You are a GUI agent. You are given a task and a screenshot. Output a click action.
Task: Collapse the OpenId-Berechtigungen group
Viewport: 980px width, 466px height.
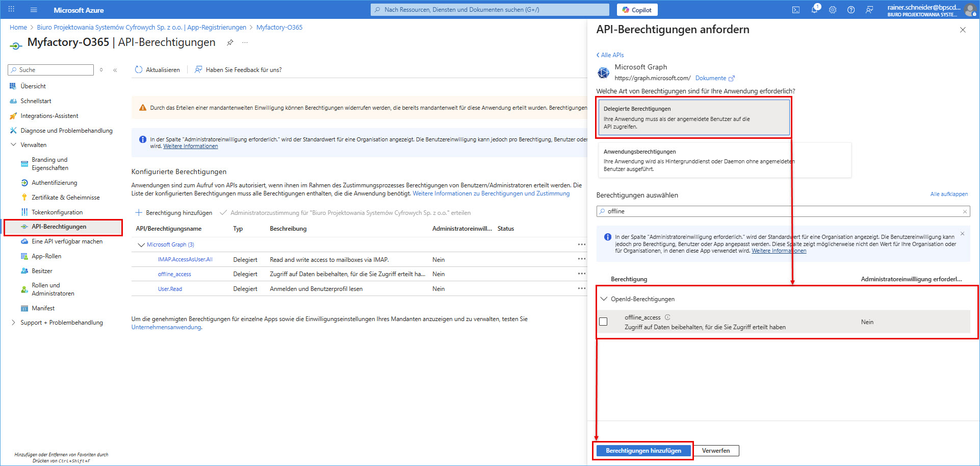pyautogui.click(x=604, y=299)
